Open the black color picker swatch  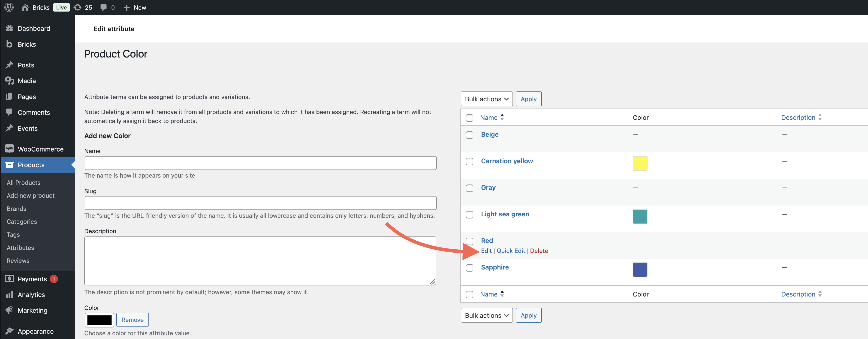(99, 319)
